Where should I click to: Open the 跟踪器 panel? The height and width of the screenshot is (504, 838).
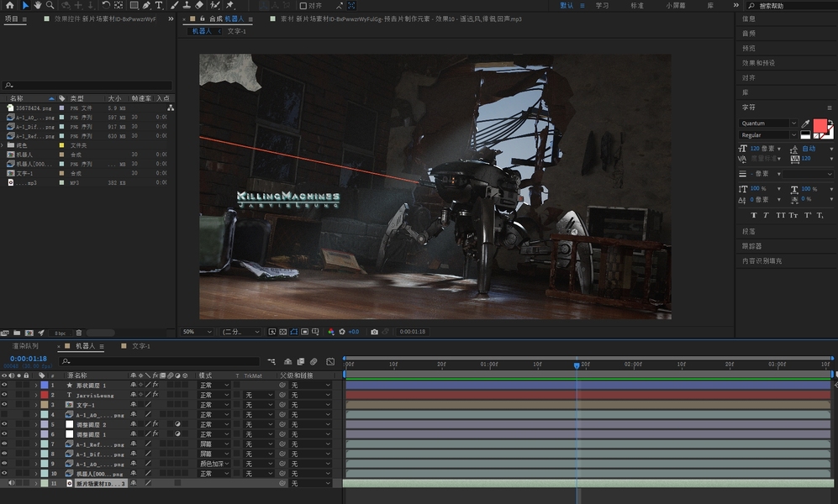pyautogui.click(x=751, y=246)
